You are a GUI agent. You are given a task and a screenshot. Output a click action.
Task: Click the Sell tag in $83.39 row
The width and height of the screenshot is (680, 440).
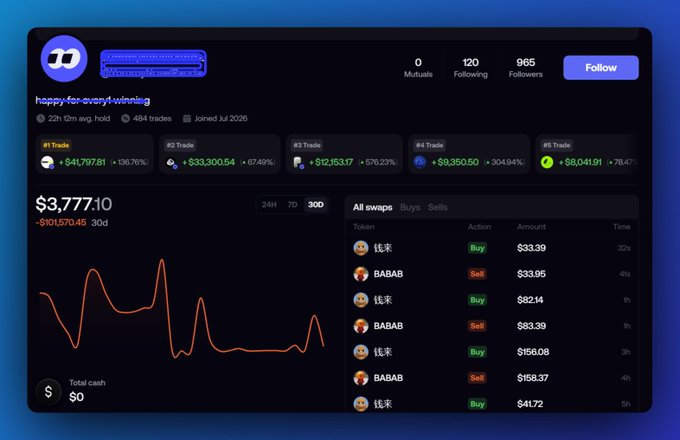tap(477, 326)
